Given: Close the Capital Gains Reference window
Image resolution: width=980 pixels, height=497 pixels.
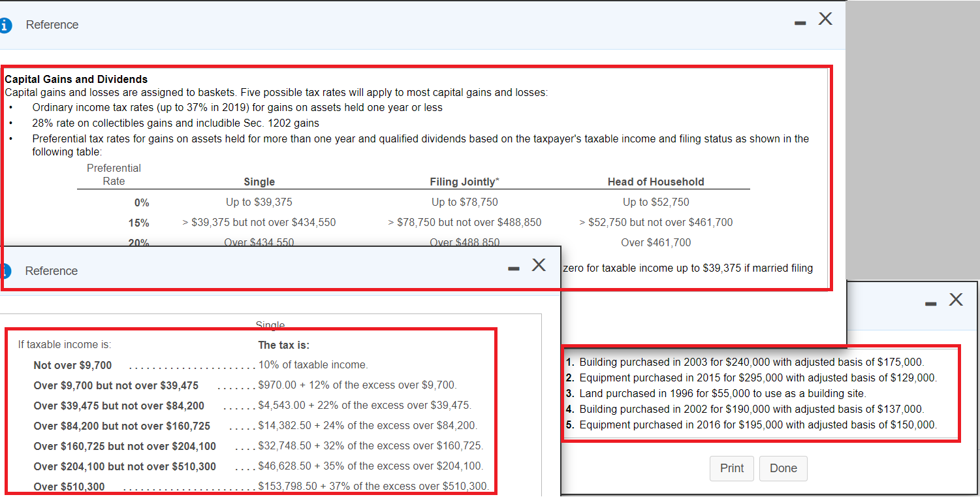Looking at the screenshot, I should coord(825,19).
